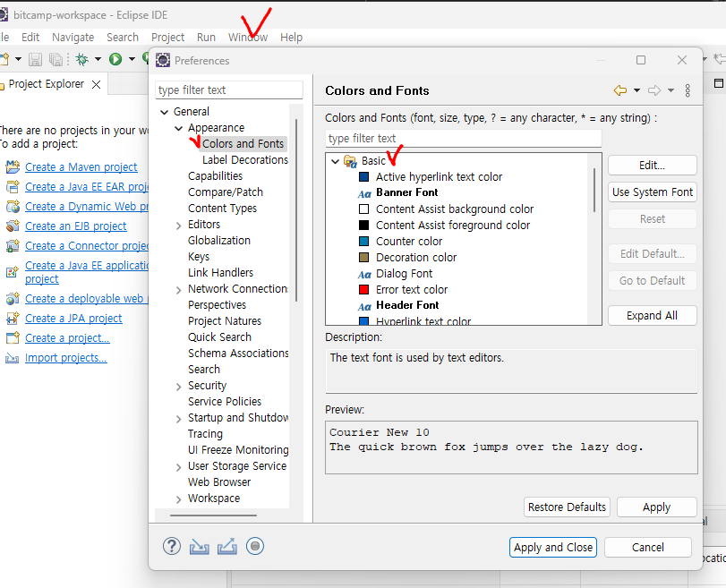Click the Apply button
Image resolution: width=726 pixels, height=588 pixels.
[656, 507]
